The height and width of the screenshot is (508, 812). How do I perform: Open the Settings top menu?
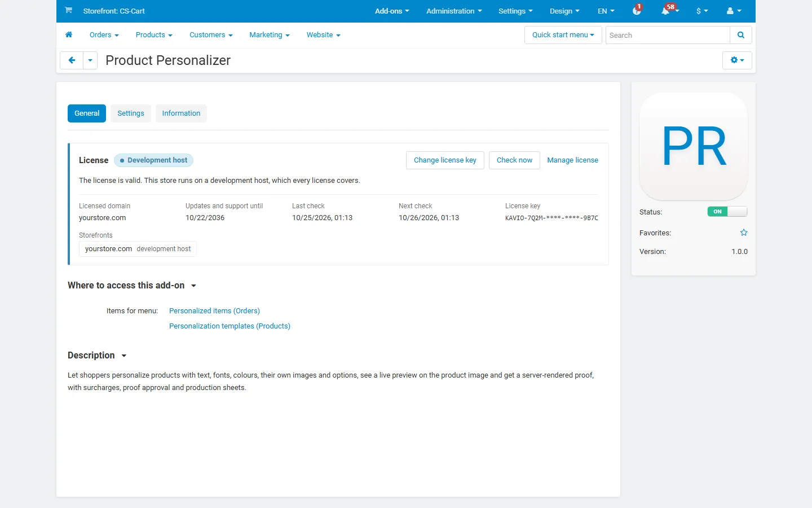point(515,11)
